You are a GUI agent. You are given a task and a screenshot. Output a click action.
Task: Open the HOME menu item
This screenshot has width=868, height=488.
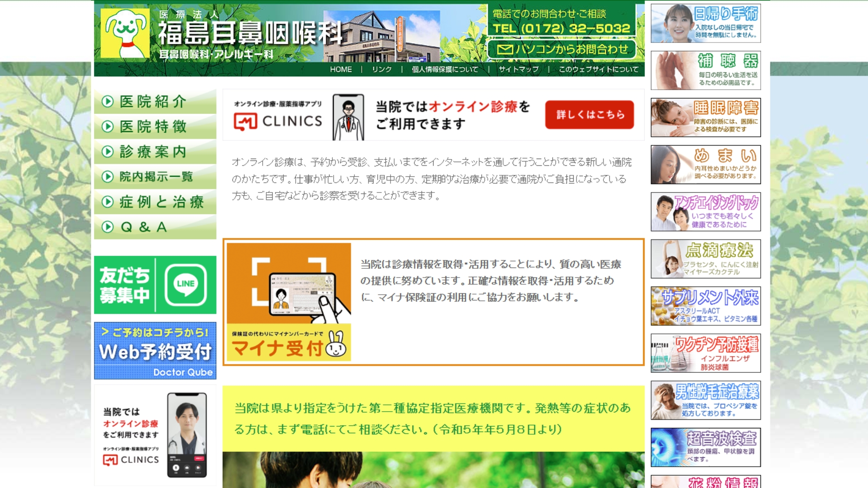pos(341,69)
